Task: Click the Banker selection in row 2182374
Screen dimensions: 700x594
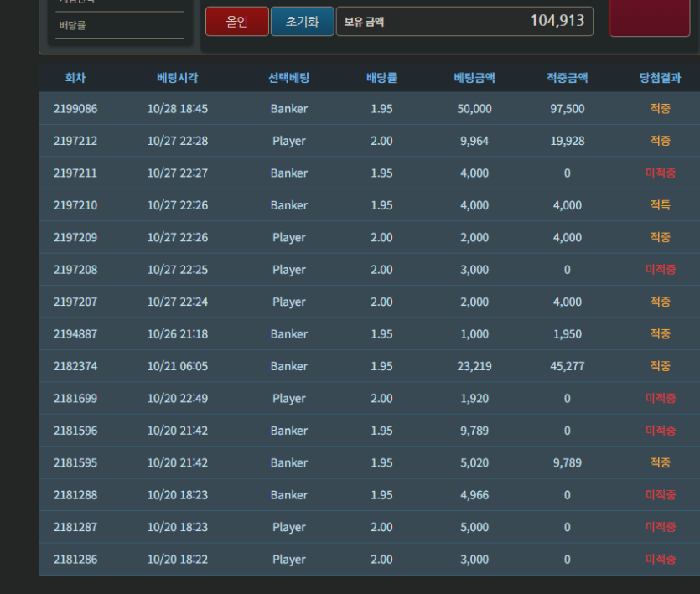Action: [x=289, y=366]
